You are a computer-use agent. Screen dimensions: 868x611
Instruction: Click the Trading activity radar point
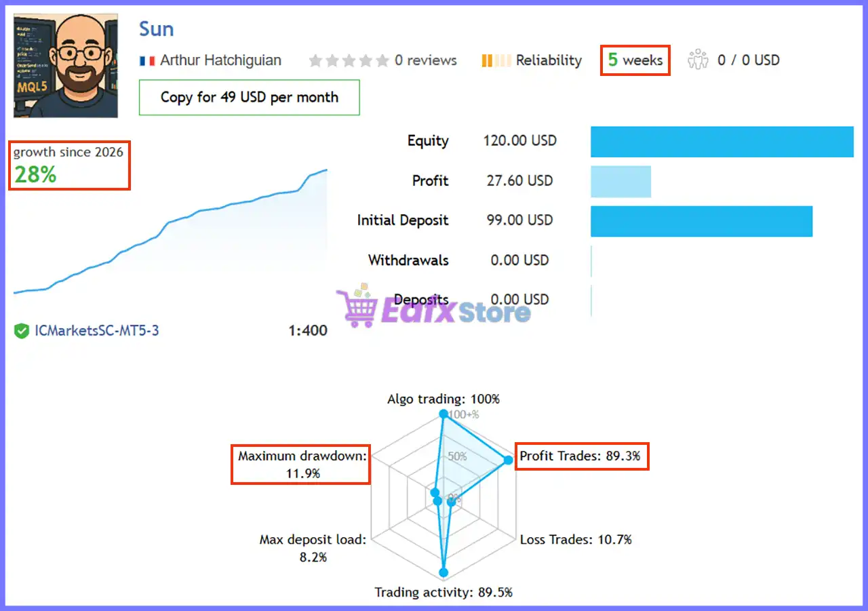(x=444, y=572)
